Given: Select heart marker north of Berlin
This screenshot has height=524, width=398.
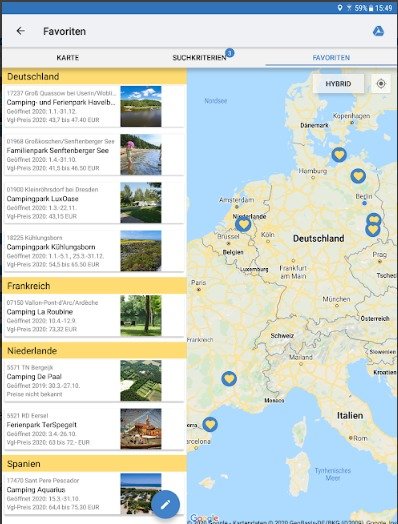Looking at the screenshot, I should pyautogui.click(x=358, y=176).
